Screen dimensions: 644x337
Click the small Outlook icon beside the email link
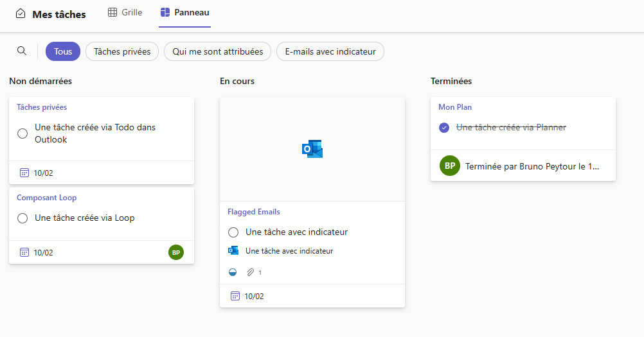(233, 251)
